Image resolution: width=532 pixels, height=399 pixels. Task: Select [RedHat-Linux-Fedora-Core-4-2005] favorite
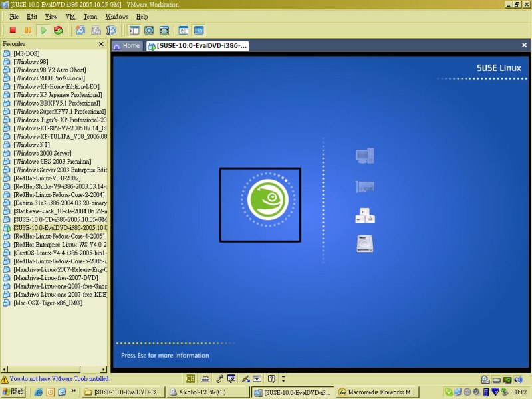tap(59, 236)
